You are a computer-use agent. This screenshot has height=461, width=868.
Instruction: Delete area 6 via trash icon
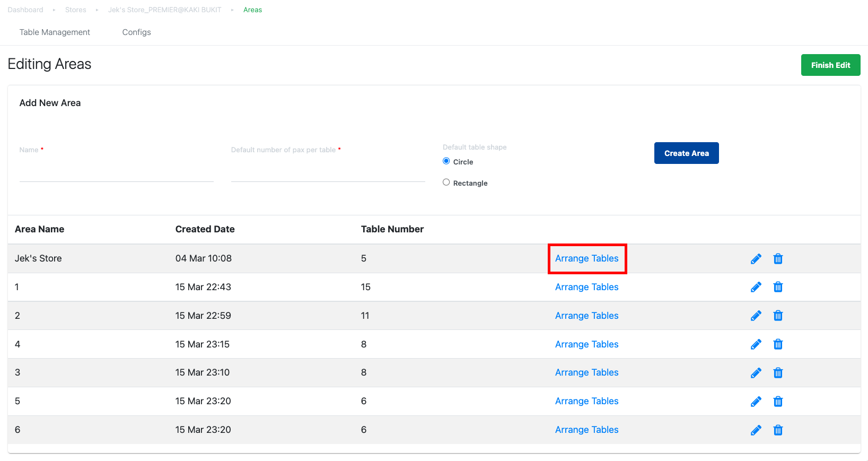(x=778, y=430)
